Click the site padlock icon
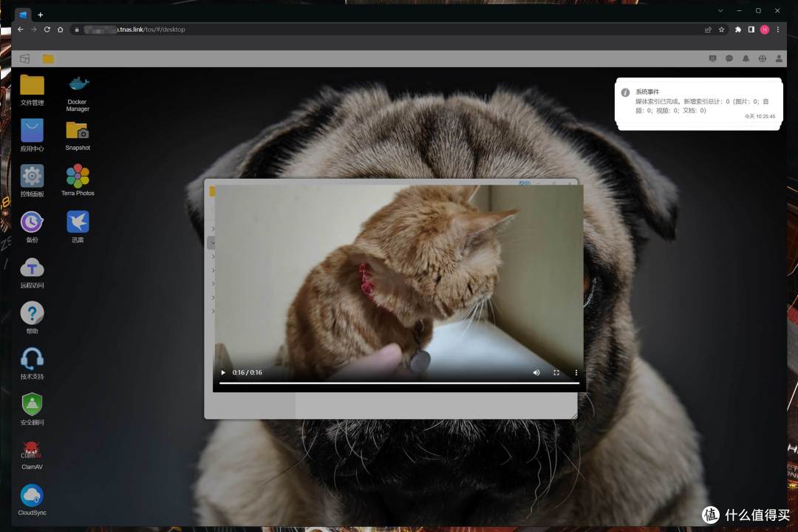Image resolution: width=798 pixels, height=532 pixels. click(77, 30)
